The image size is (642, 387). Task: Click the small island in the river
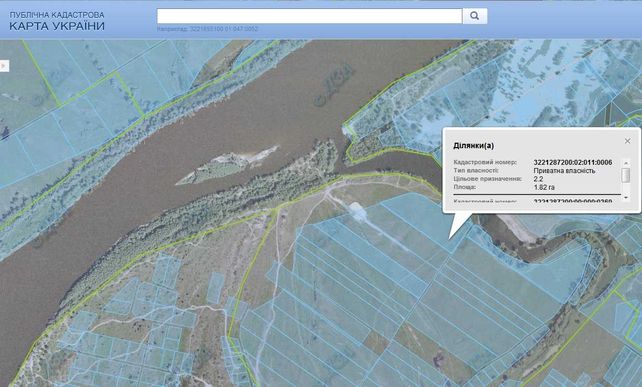click(226, 165)
